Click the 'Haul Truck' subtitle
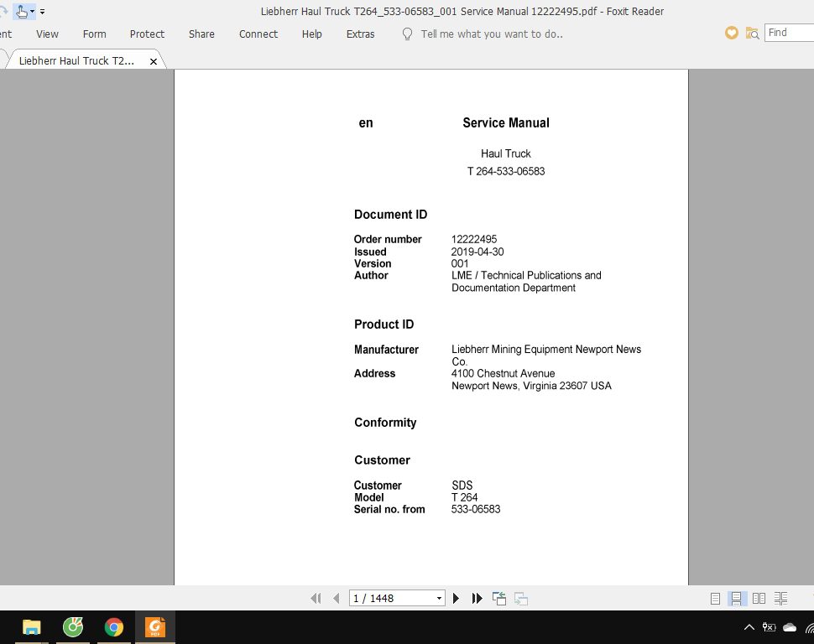 506,153
